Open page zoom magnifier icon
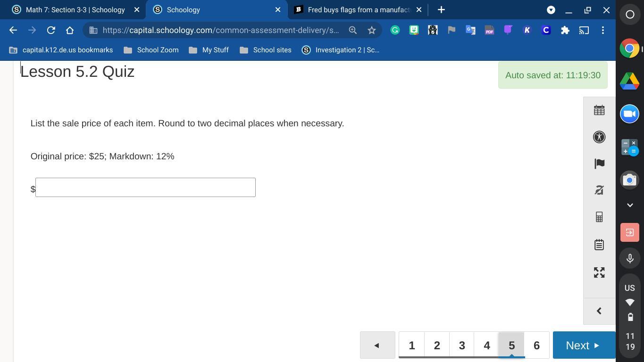 click(352, 30)
